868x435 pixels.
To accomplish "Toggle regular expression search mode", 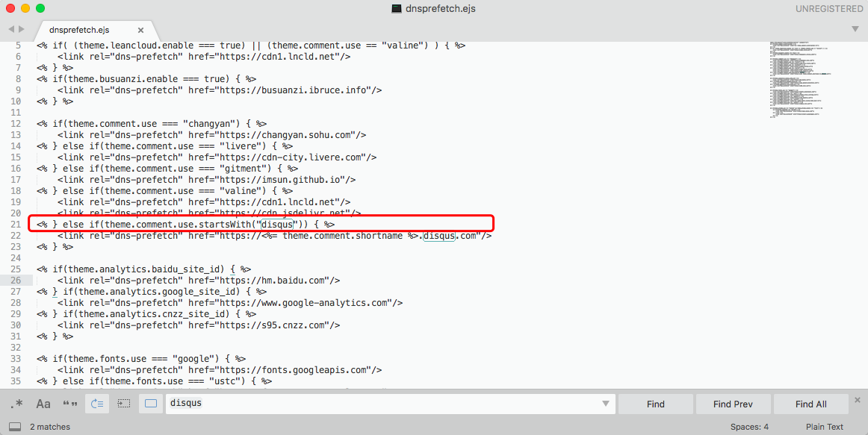I will coord(16,403).
